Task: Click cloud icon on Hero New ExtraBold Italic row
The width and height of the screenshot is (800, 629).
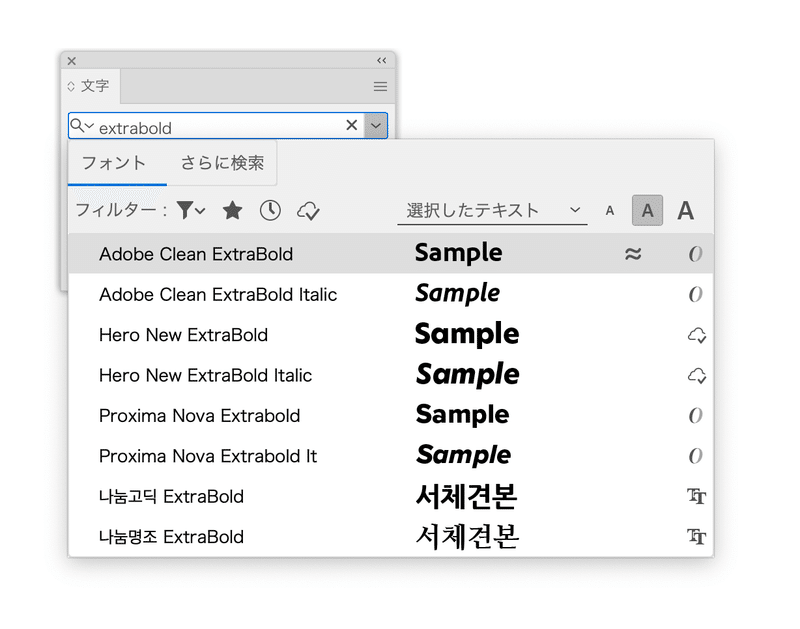Action: coord(697,375)
